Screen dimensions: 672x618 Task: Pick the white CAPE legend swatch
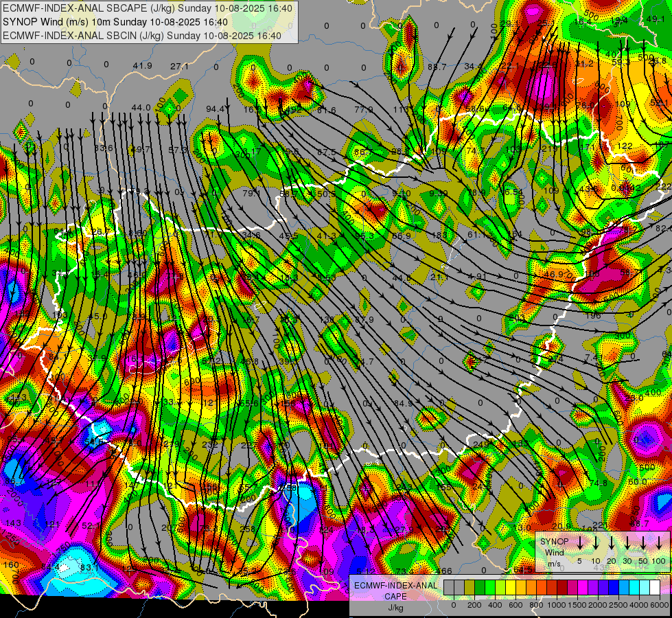[x=654, y=588]
